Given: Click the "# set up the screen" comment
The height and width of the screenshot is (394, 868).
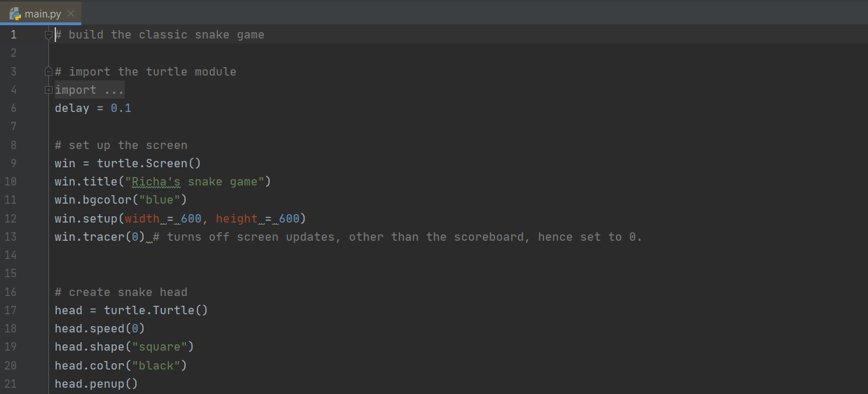Looking at the screenshot, I should 121,146.
